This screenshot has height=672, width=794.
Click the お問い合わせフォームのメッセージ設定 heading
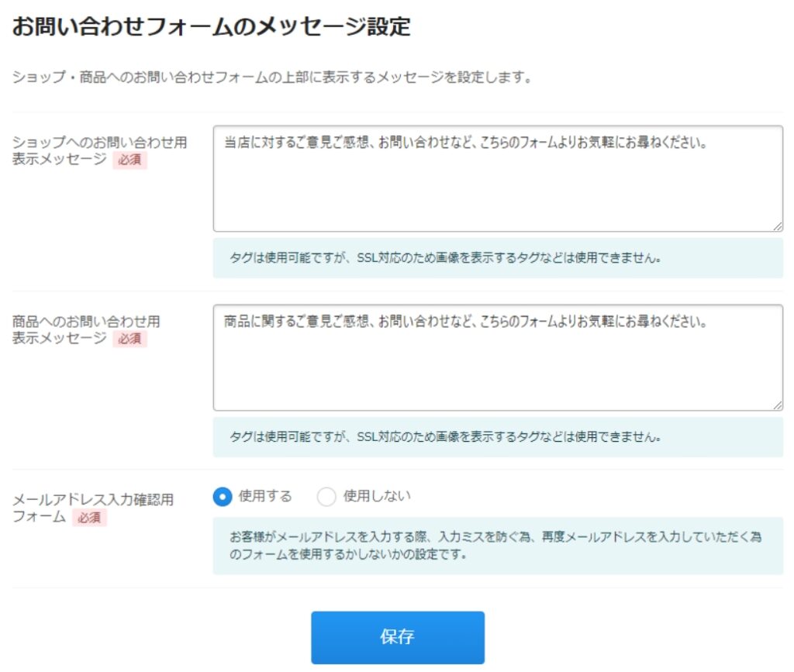point(211,27)
